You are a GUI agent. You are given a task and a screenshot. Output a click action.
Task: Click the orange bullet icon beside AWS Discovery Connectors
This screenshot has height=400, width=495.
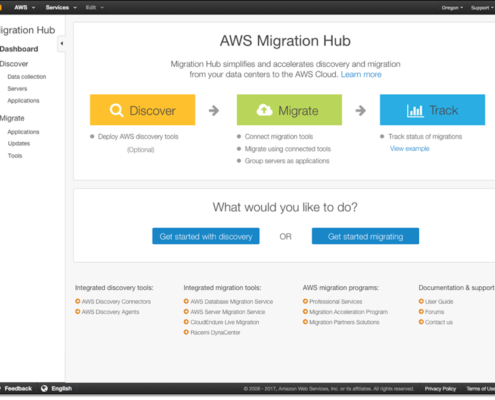(78, 301)
